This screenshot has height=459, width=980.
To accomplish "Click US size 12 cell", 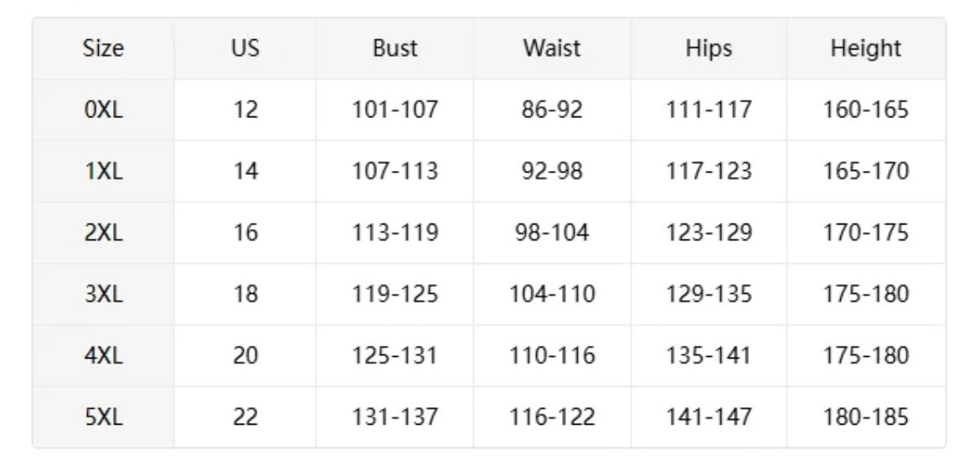I will 245,110.
